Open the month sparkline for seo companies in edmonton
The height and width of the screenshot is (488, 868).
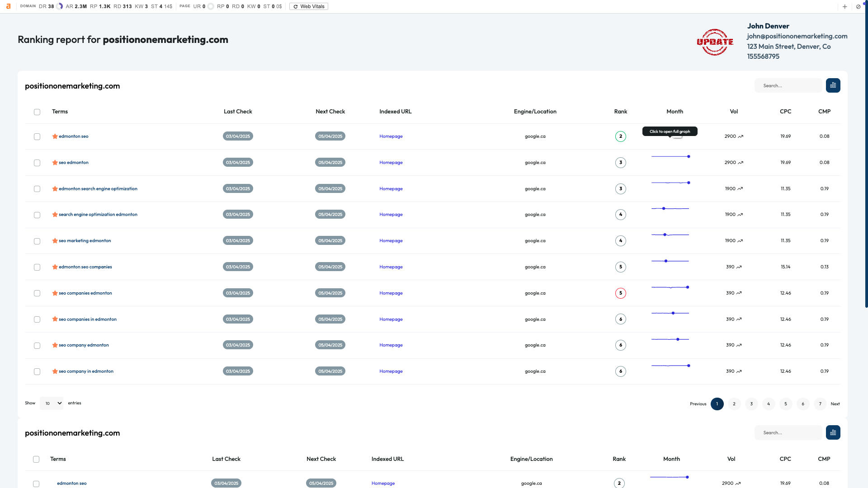pyautogui.click(x=670, y=313)
